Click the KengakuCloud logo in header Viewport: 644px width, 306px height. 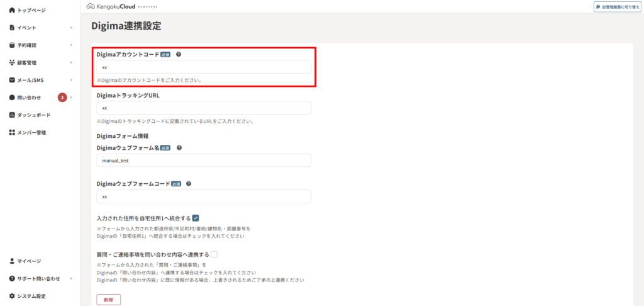tap(122, 6)
